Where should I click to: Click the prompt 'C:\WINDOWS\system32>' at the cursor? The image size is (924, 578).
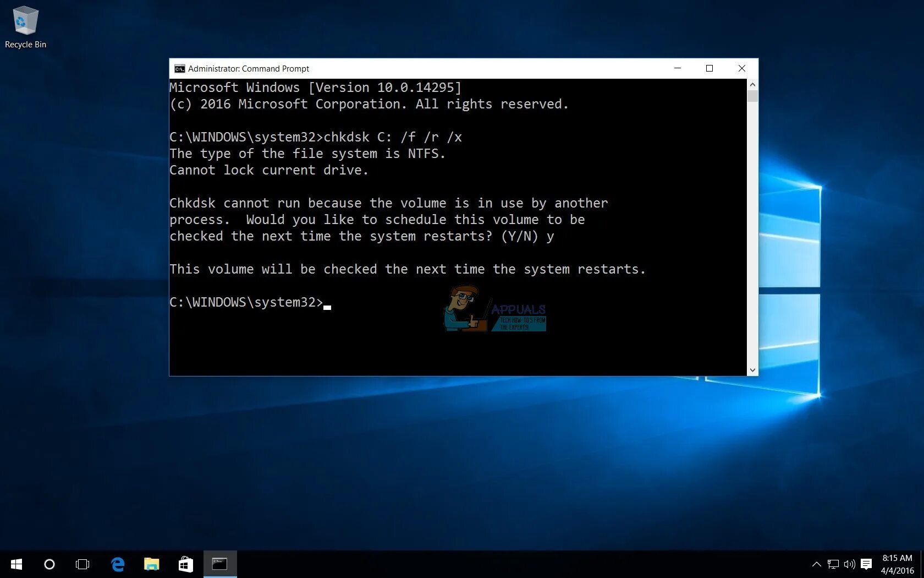click(x=246, y=302)
